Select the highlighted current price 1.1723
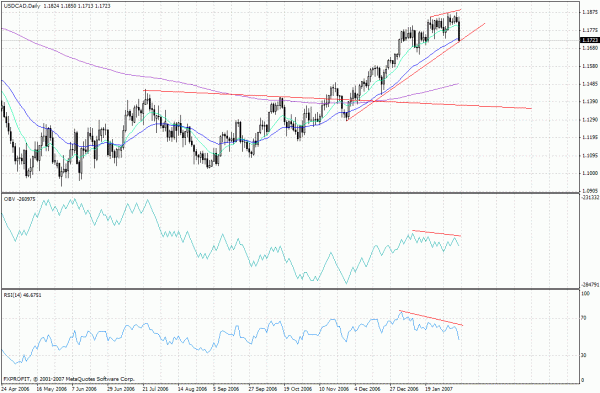The image size is (600, 393). click(x=589, y=40)
